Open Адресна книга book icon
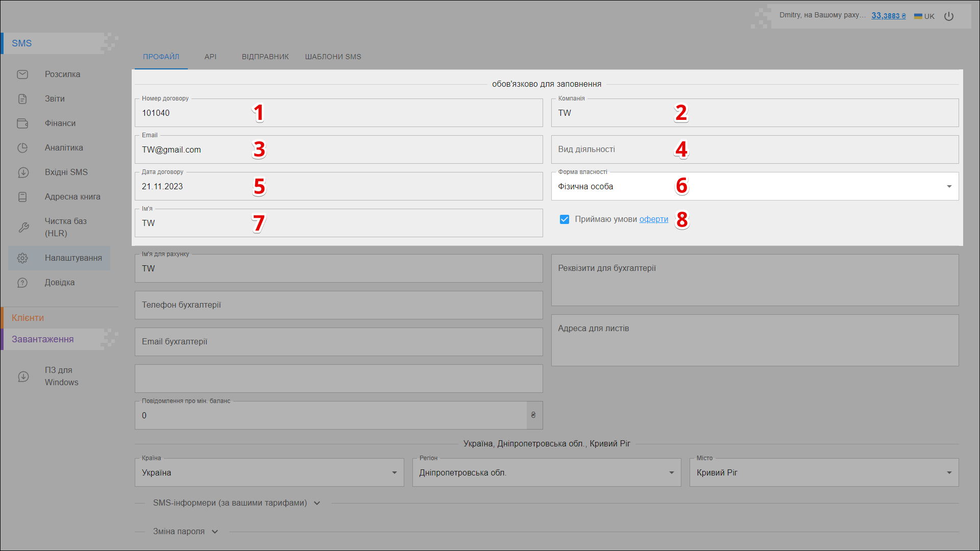Screen dimensions: 980x551 click(x=22, y=197)
